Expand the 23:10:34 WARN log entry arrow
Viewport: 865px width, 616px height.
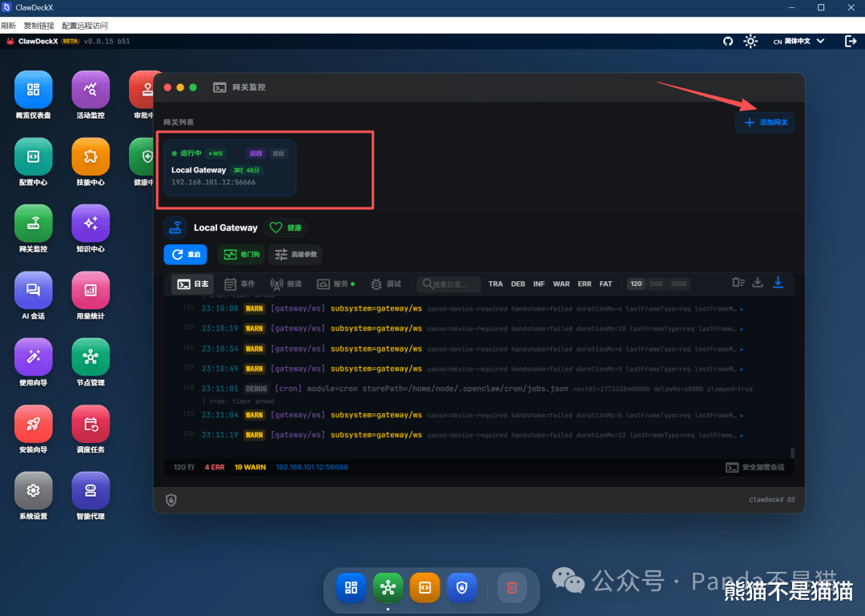pos(742,349)
